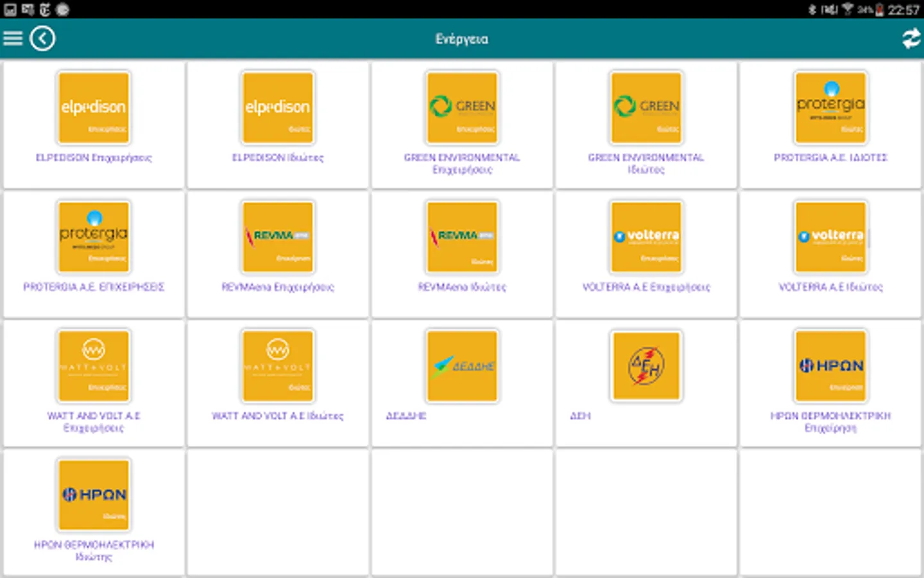Image resolution: width=924 pixels, height=578 pixels.
Task: Open the hamburger menu
Action: coord(13,39)
